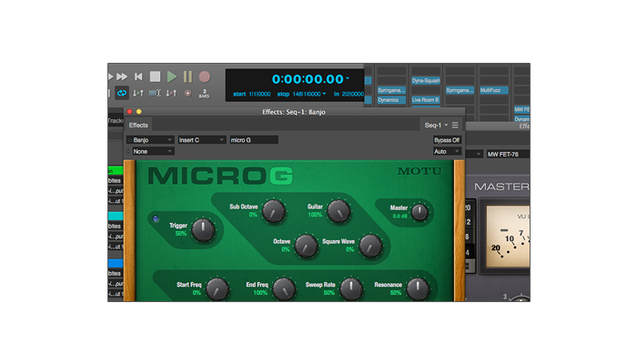Click the micro G plug-in name field
637x364 pixels.
pyautogui.click(x=254, y=140)
